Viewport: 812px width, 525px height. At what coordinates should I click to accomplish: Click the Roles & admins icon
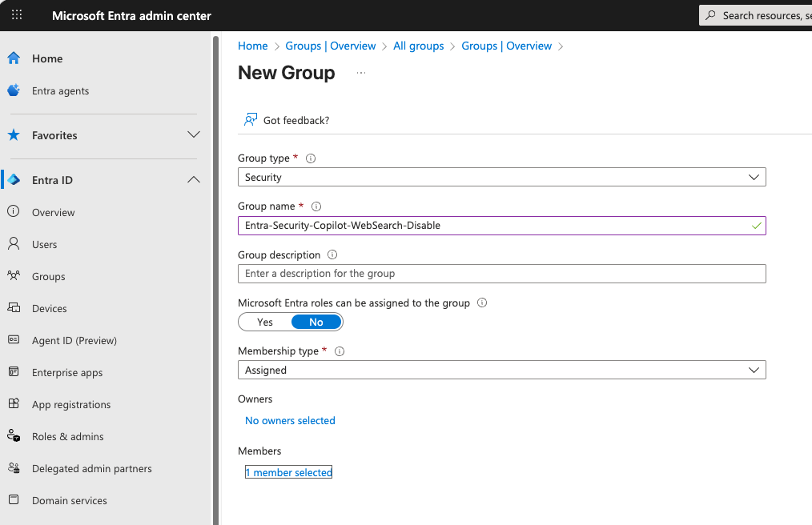(14, 436)
